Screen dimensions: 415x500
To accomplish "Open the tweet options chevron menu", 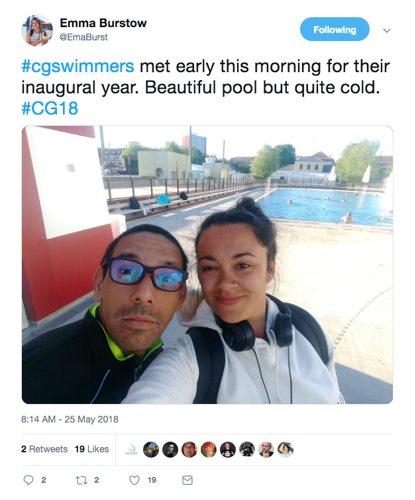I will click(387, 31).
